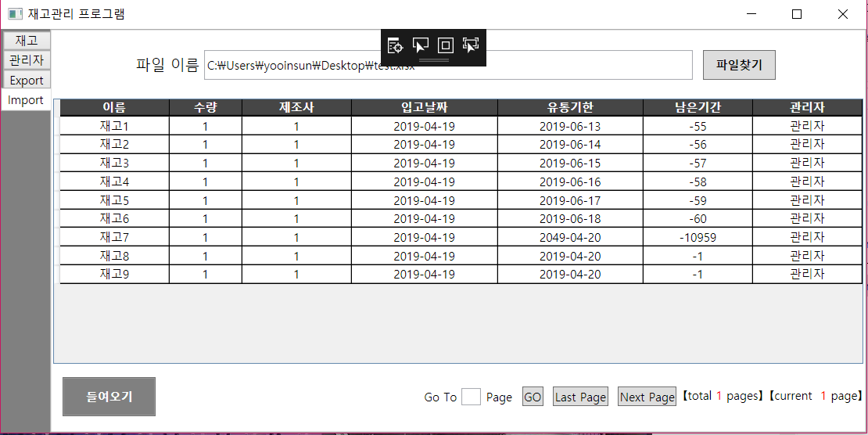The height and width of the screenshot is (435, 868).
Task: Activate the Select Element debug tool
Action: 421,45
